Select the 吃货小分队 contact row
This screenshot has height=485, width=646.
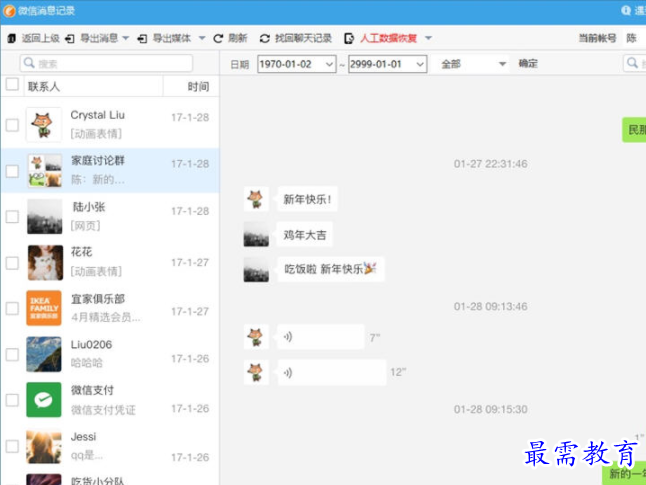coord(110,479)
